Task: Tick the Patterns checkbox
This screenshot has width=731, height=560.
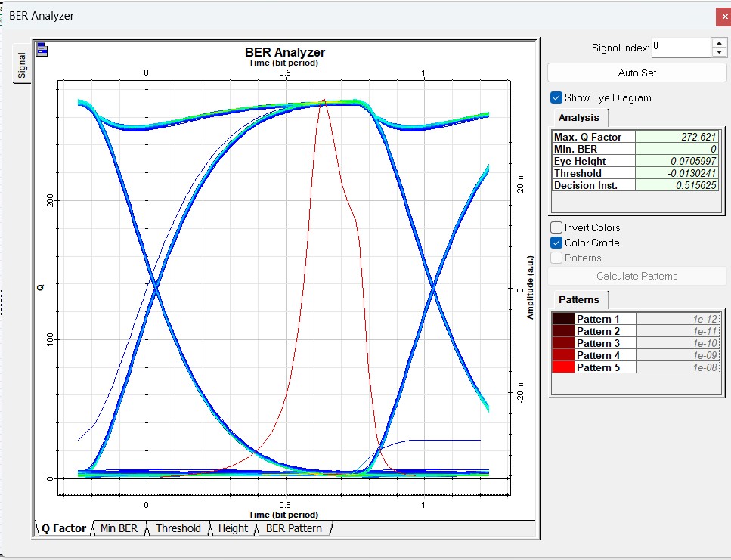Action: click(x=556, y=258)
